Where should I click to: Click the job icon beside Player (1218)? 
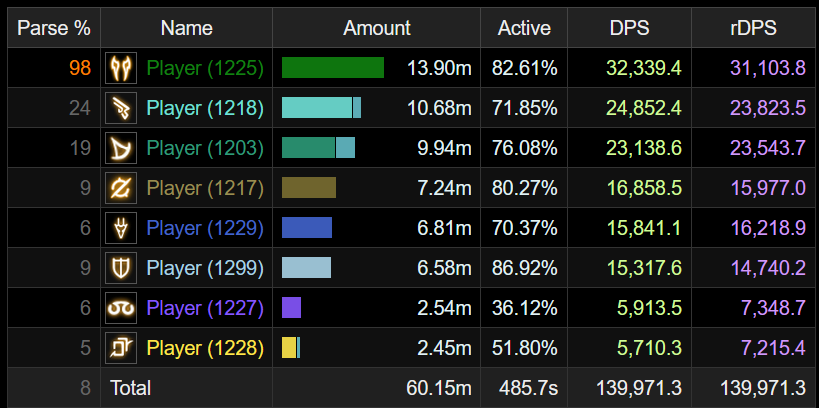click(121, 108)
